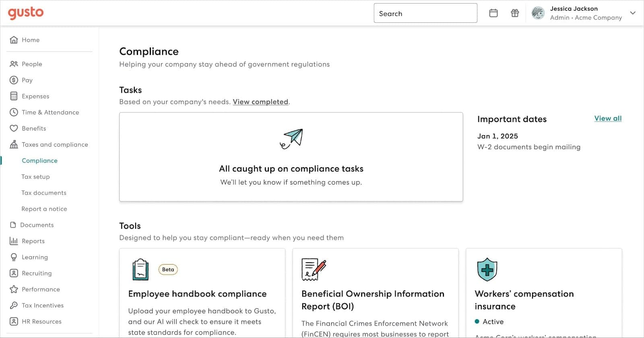The image size is (644, 338).
Task: Click the BOI document-and-pen icon
Action: 314,270
